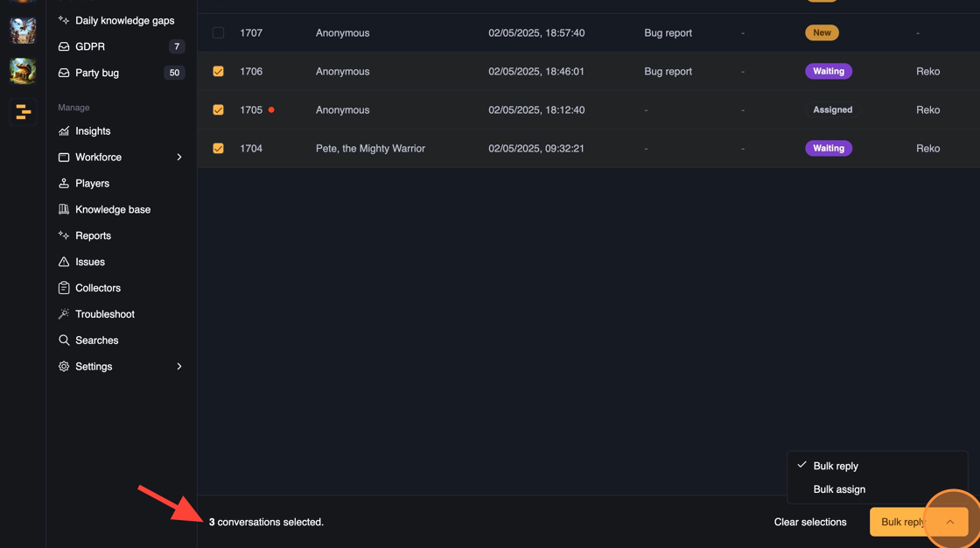Screen dimensions: 980x548
Task: Click the Searches magnifier icon
Action: [x=64, y=341]
